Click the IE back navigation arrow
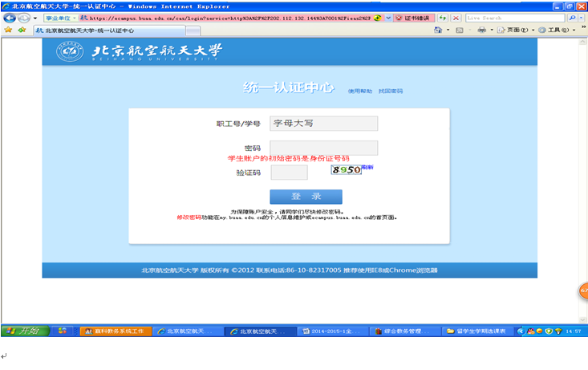 tap(10, 17)
